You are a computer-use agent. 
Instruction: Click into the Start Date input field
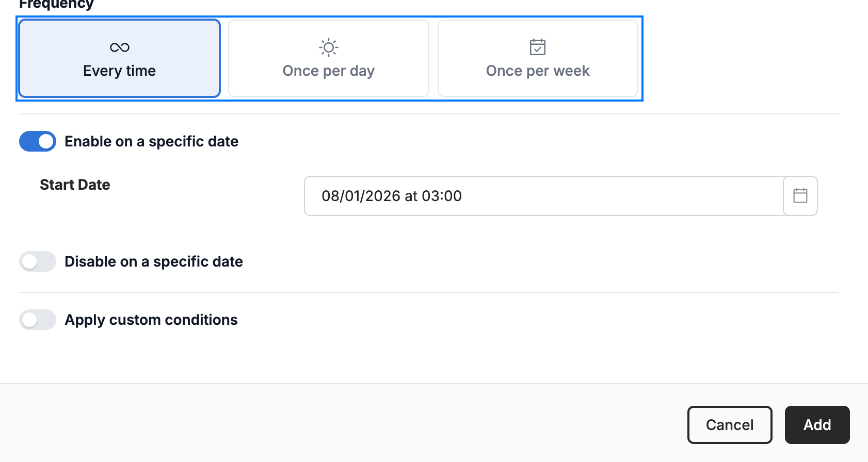(544, 196)
